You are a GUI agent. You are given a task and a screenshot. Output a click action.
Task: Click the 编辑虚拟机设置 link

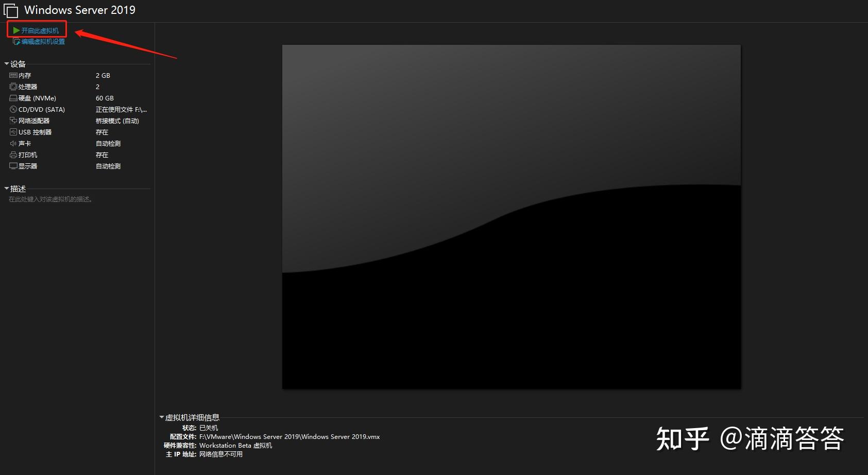(x=43, y=41)
